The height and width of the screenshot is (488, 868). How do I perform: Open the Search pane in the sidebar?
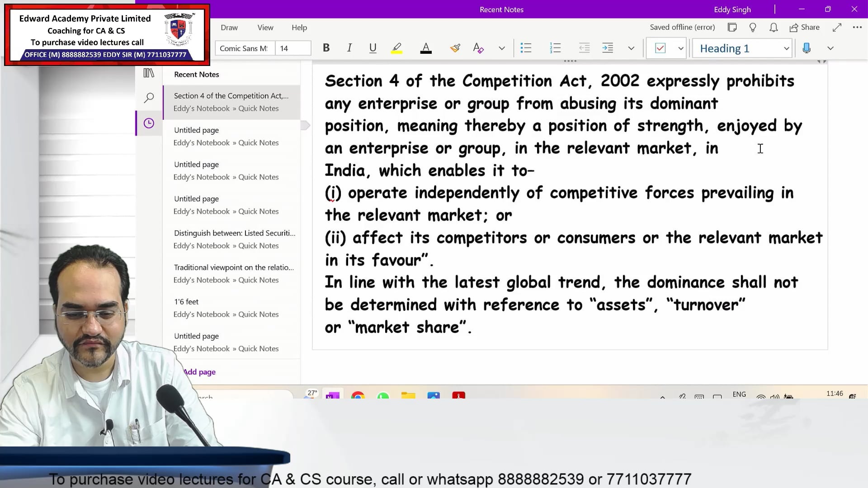[x=148, y=98]
